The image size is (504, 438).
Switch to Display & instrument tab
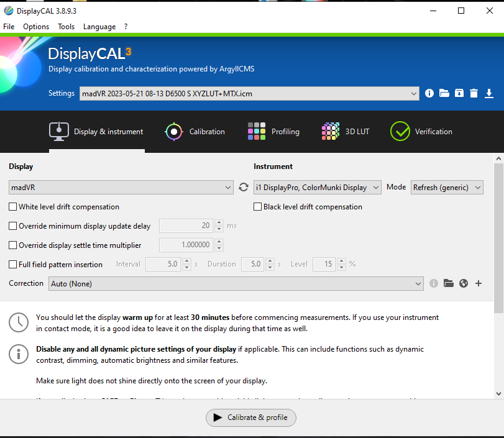coord(96,132)
